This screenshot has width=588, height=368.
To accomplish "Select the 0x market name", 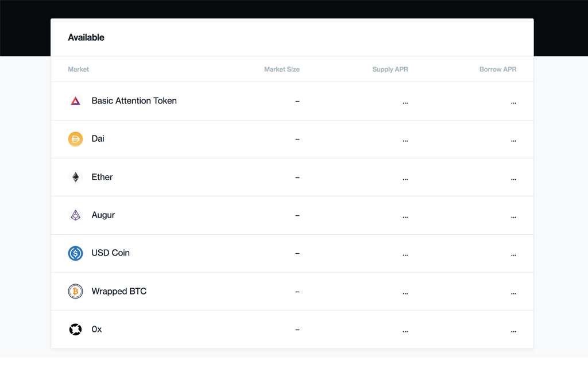I will tap(96, 330).
